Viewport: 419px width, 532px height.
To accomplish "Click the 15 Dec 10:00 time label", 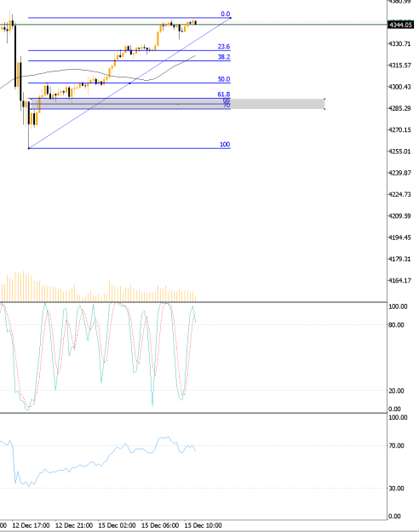I will point(203,525).
